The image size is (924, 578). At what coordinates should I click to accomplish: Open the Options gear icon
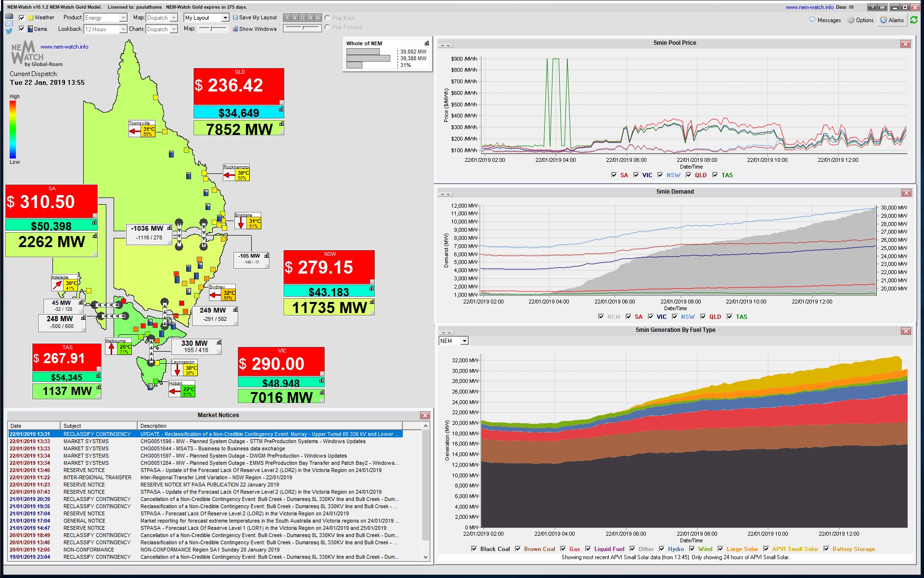(x=851, y=20)
